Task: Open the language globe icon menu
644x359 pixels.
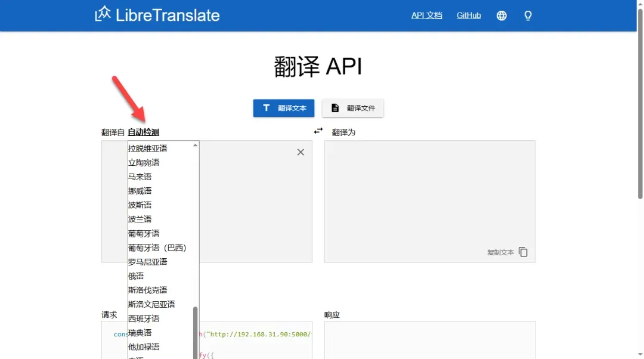Action: 501,16
